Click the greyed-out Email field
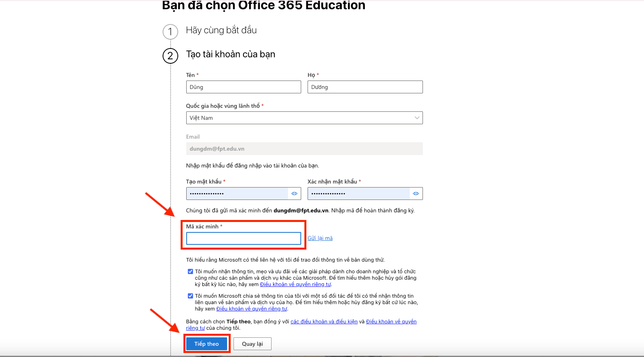 pos(304,149)
